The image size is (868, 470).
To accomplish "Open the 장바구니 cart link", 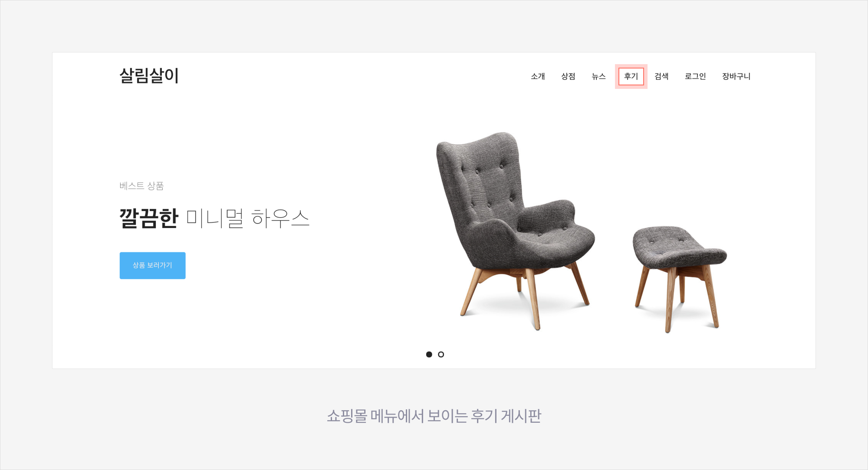I will click(736, 76).
